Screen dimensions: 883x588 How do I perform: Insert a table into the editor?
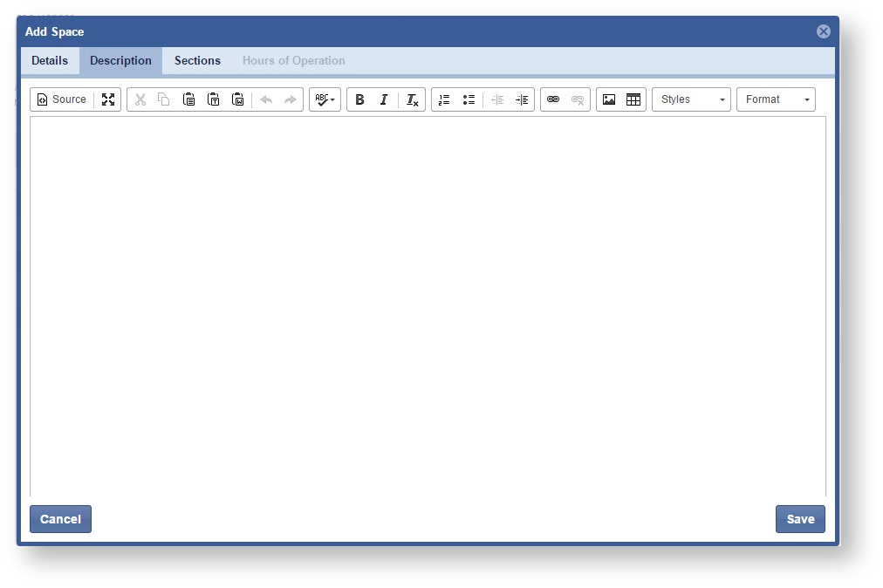(633, 99)
